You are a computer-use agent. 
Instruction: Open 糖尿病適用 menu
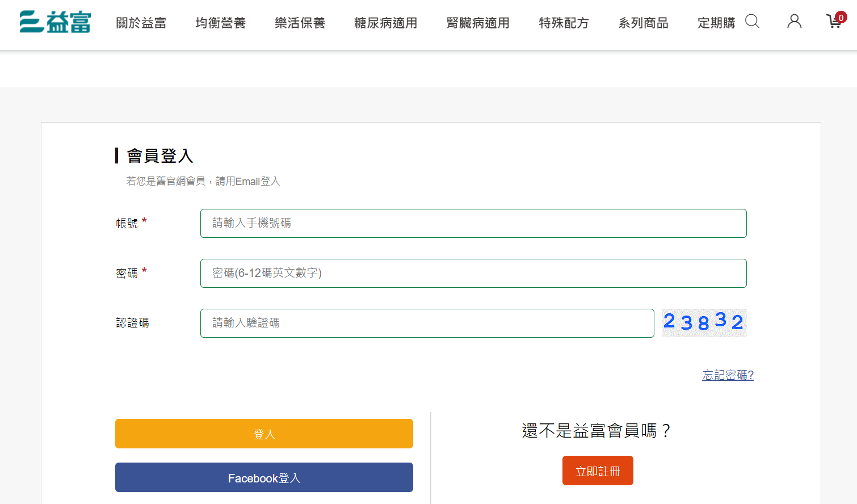coord(385,23)
